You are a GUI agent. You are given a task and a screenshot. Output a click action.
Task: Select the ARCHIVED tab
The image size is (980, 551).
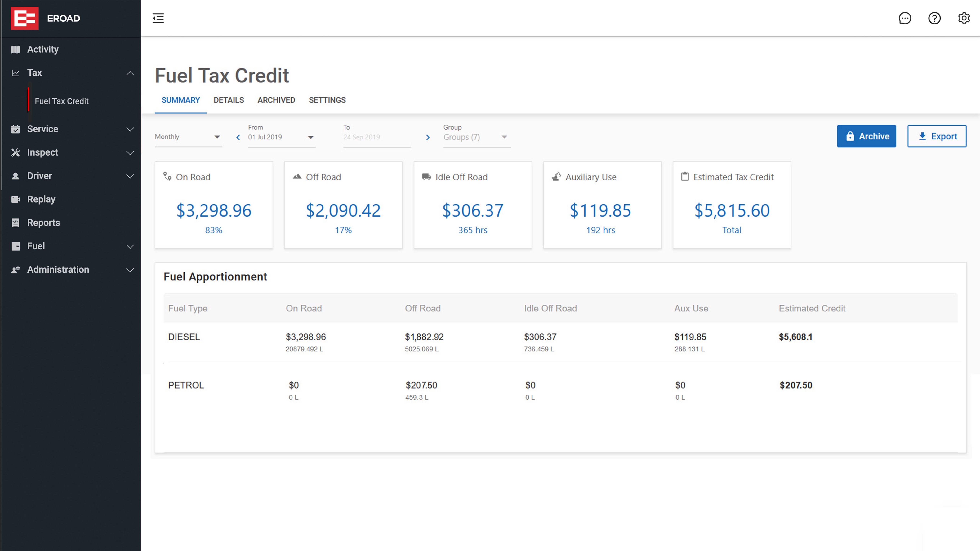(x=276, y=99)
